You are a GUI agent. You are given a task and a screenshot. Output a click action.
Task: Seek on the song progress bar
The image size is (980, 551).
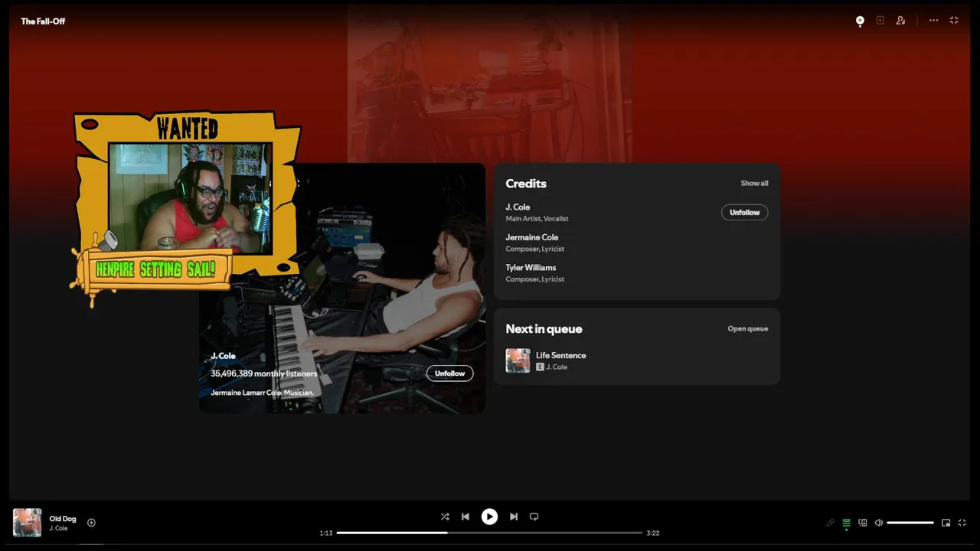tap(489, 533)
